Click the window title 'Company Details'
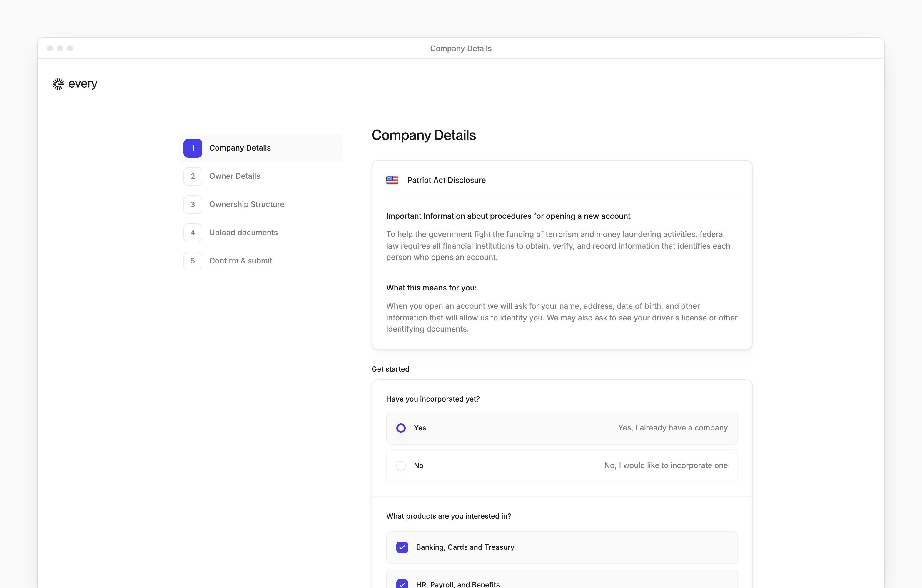922x588 pixels. [461, 49]
